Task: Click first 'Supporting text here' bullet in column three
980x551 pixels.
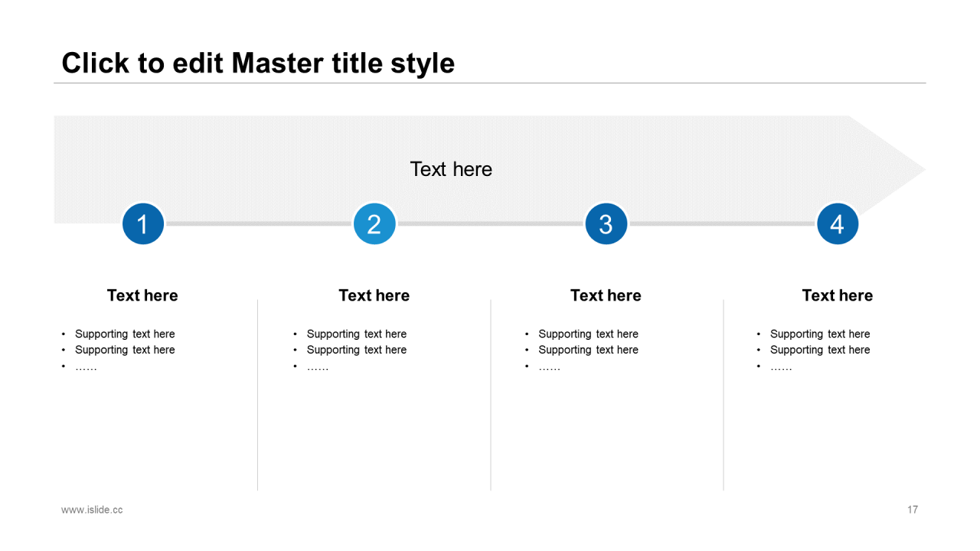Action: (x=588, y=334)
